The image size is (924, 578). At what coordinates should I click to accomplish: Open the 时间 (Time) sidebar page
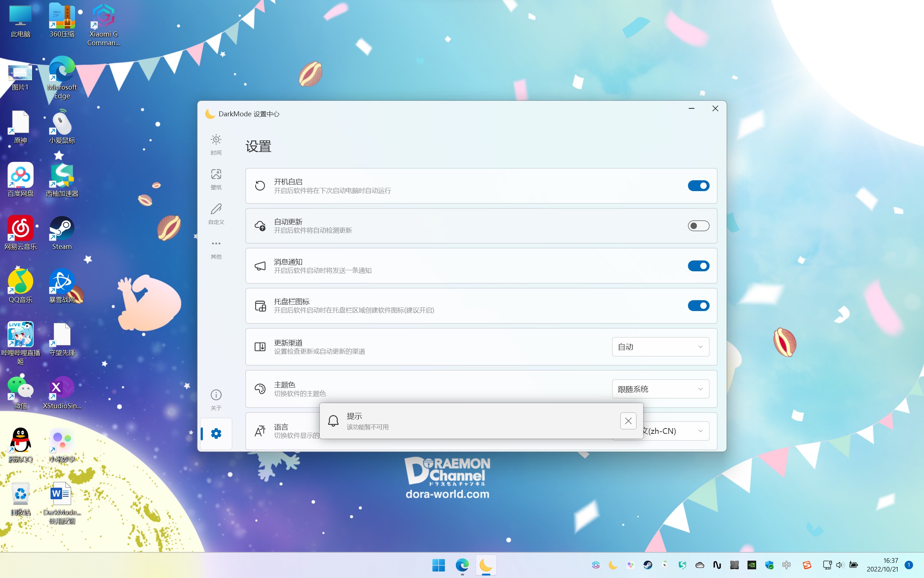click(216, 144)
